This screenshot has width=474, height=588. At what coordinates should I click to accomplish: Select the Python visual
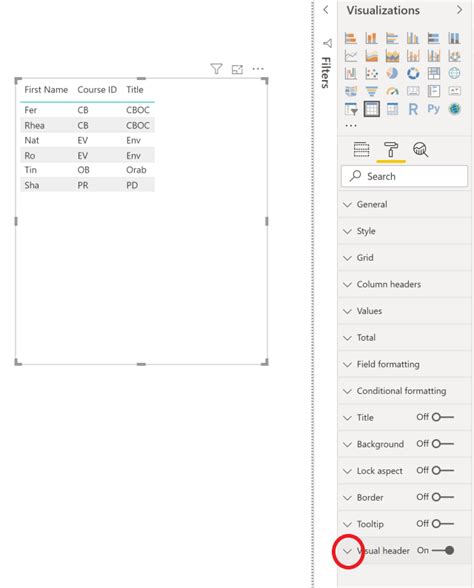click(x=434, y=109)
